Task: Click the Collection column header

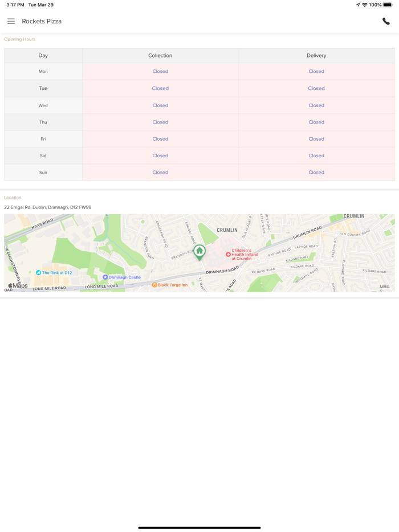Action: [160, 55]
